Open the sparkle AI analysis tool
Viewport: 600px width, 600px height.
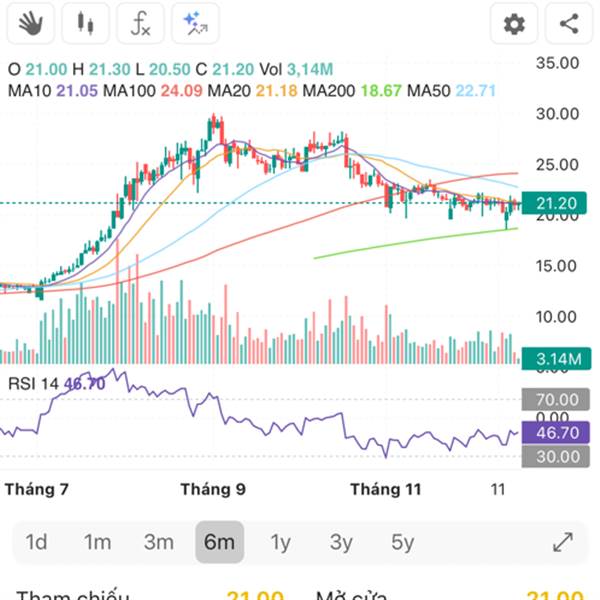tap(195, 24)
